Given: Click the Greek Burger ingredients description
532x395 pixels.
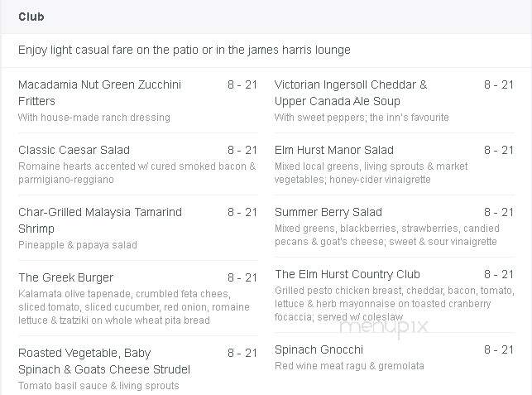Looking at the screenshot, I should (134, 306).
